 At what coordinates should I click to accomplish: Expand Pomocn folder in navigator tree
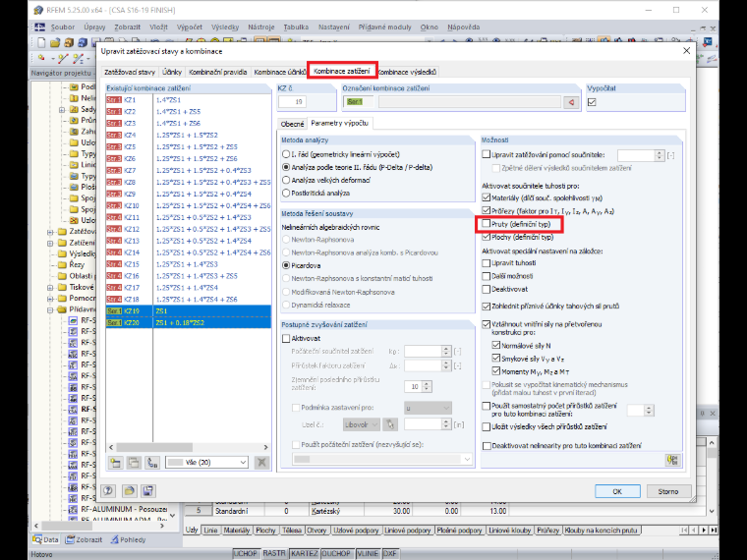pos(50,299)
